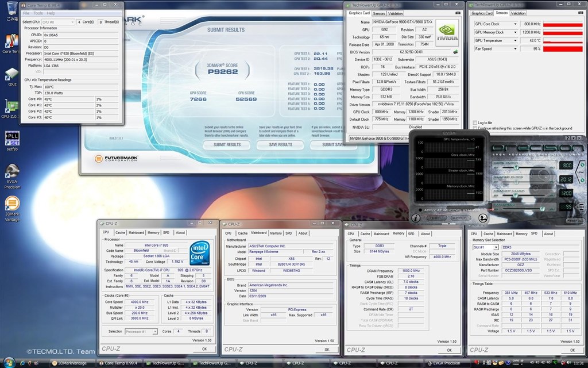Enable Log to file checkbox in GPU-Z

coord(475,123)
